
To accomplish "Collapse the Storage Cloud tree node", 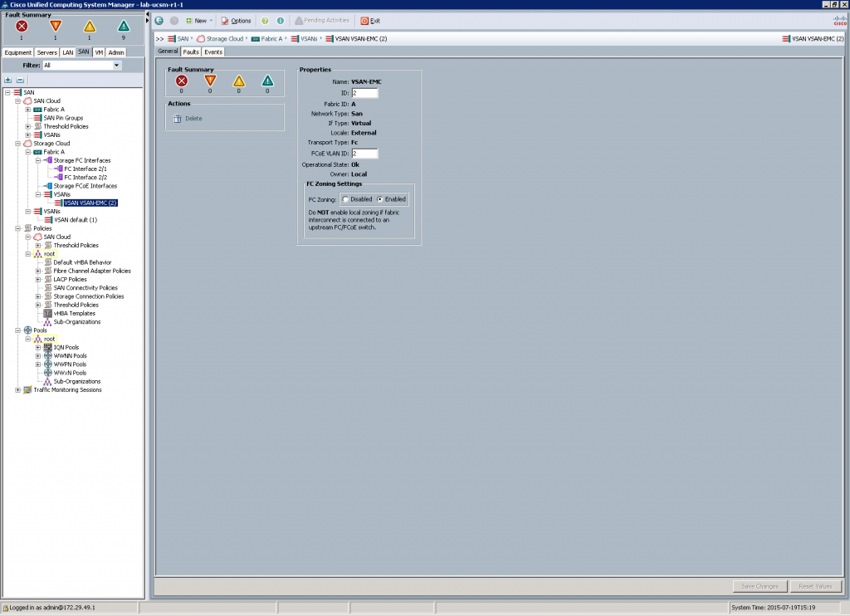I will 18,144.
